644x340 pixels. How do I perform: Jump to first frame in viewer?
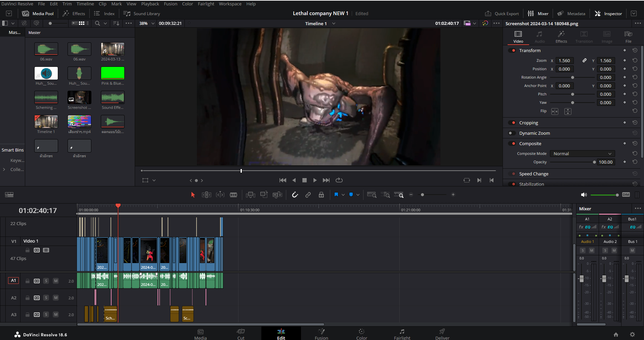tap(283, 180)
